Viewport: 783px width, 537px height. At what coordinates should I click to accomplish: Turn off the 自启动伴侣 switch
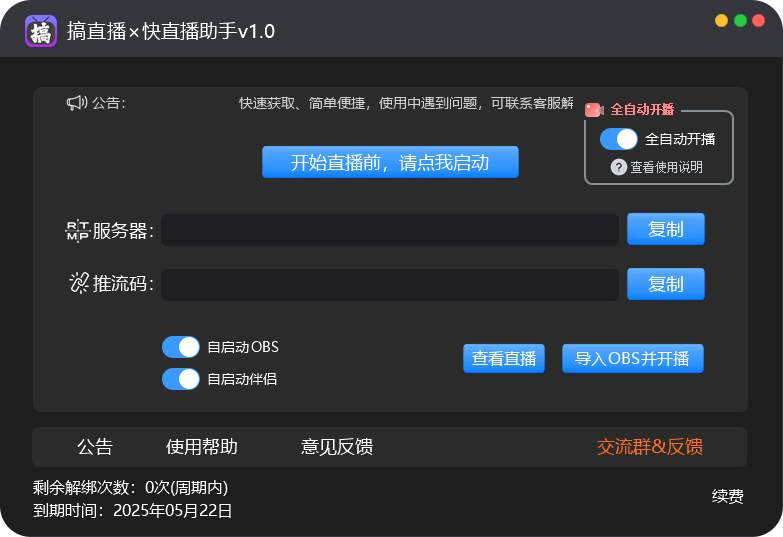181,379
